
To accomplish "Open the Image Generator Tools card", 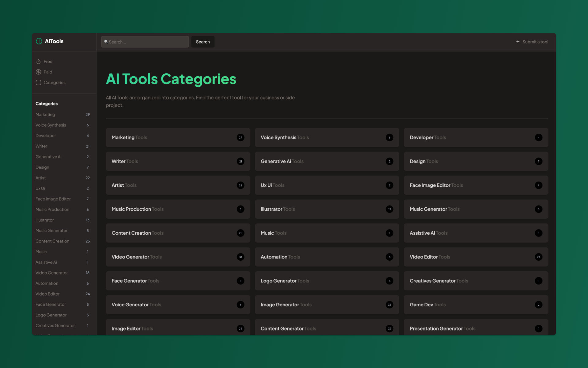I will pos(326,305).
